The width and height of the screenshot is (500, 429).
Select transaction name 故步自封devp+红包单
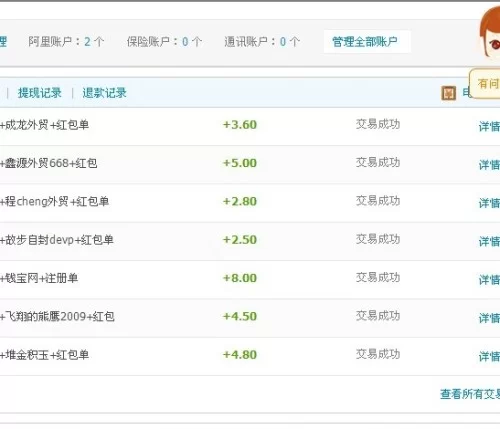[x=57, y=240]
